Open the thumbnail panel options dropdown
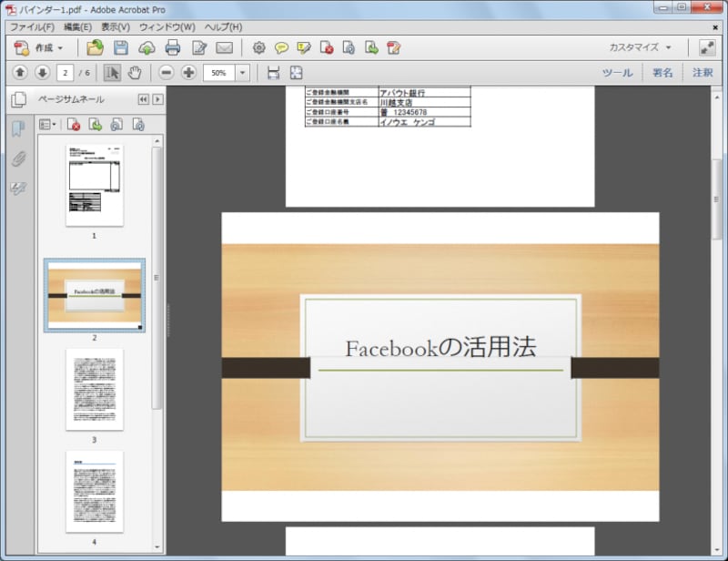The height and width of the screenshot is (561, 728). point(45,124)
